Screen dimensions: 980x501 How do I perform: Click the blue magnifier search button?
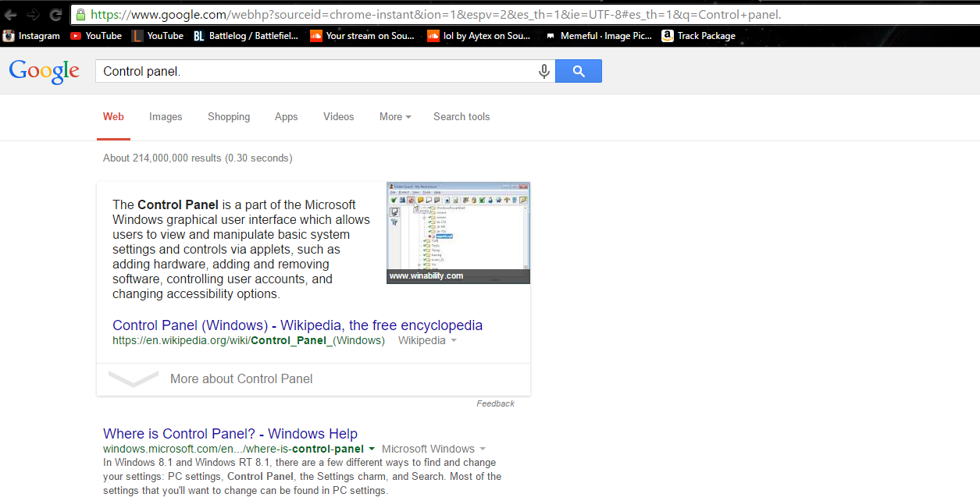coord(579,71)
